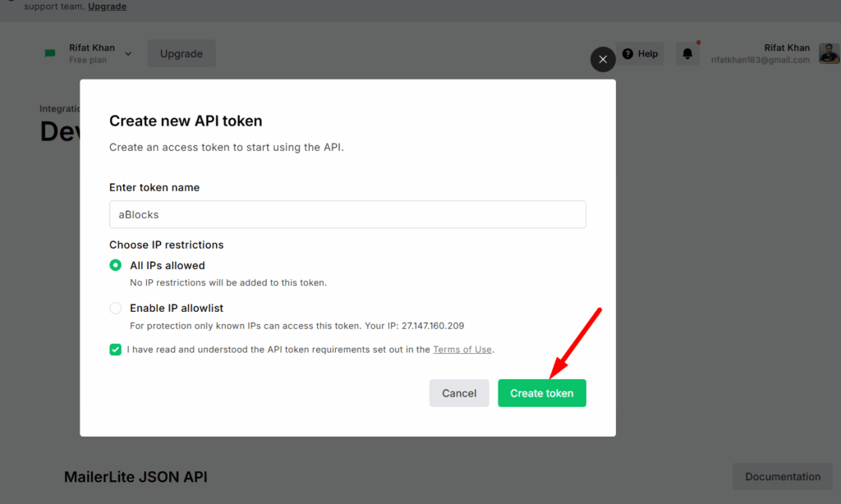Click 'No IP restrictions will be added' text
The width and height of the screenshot is (841, 504).
pyautogui.click(x=228, y=282)
